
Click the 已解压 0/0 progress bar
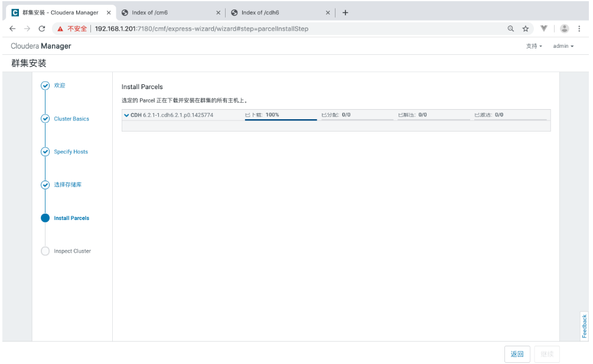click(x=434, y=120)
